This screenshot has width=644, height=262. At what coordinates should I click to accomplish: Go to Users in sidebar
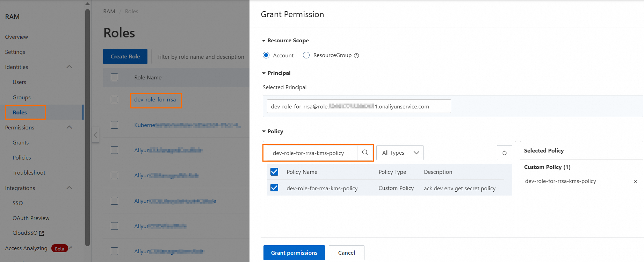19,82
